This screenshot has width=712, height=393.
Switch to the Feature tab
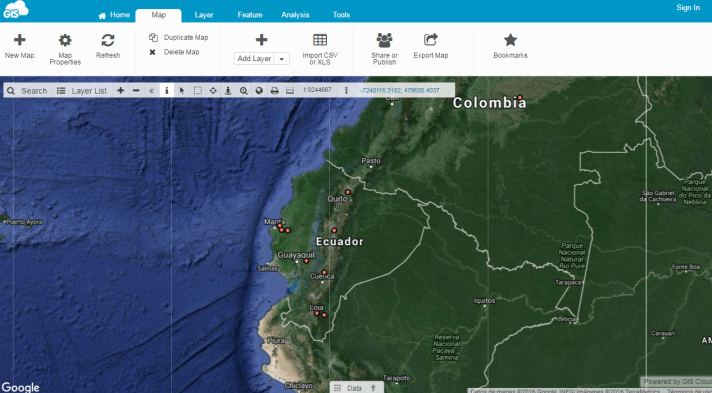pyautogui.click(x=250, y=15)
